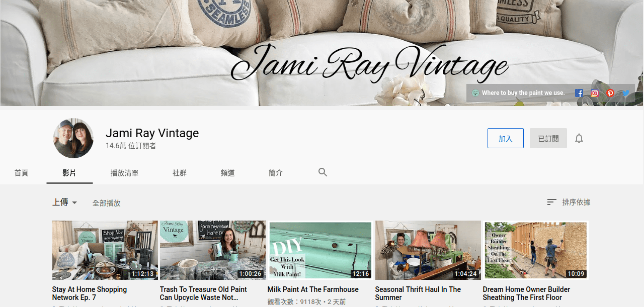Play the Seasonal Thrift Haul thumbnail
The image size is (644, 307).
pyautogui.click(x=428, y=250)
